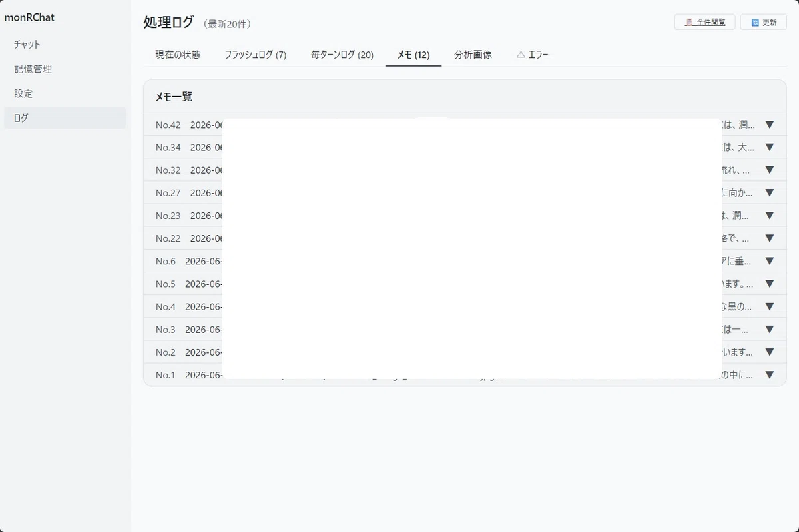Screen dimensions: 799x532
Task: Click the No.1 row label
Action: click(x=166, y=374)
